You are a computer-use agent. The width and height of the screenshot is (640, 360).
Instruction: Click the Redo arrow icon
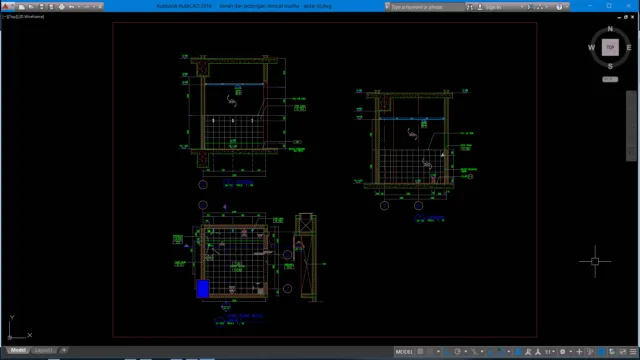point(87,7)
